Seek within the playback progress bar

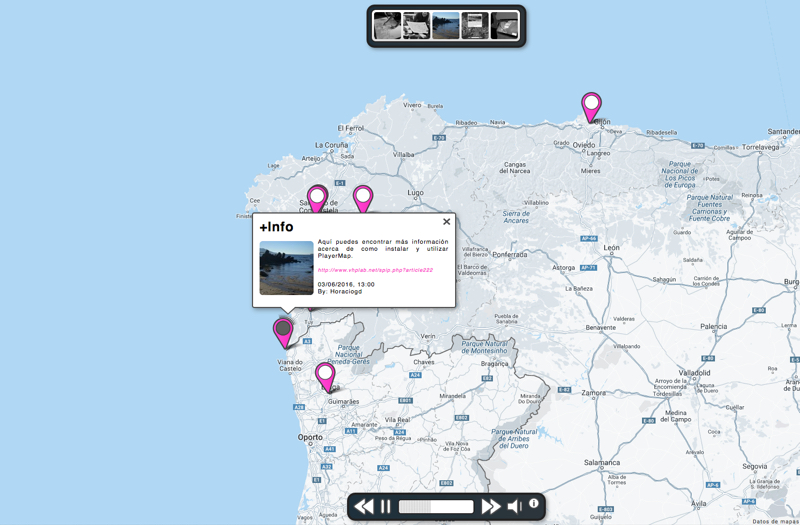point(436,507)
